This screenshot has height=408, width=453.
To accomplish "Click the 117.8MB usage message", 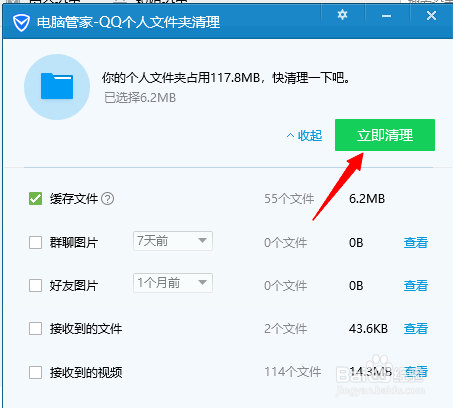I will click(226, 78).
